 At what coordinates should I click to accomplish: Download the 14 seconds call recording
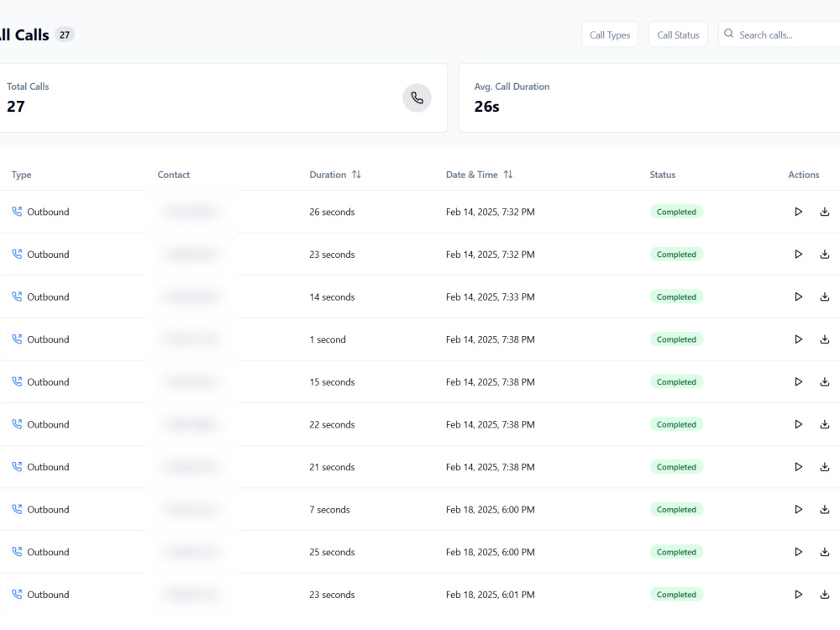coord(825,297)
